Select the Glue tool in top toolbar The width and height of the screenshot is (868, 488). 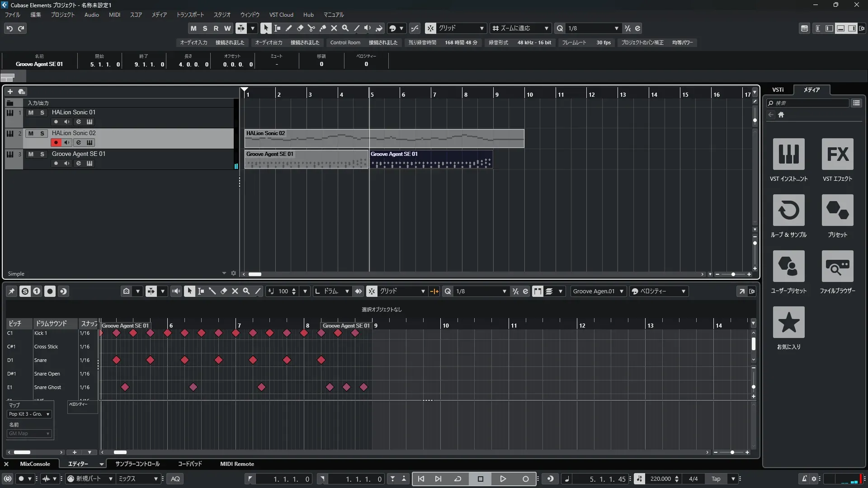(322, 28)
